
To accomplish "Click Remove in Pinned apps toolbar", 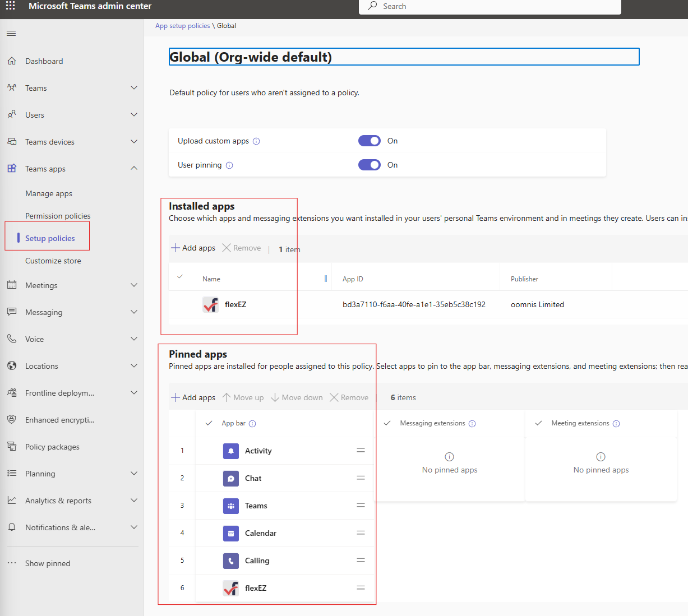I will coord(349,397).
